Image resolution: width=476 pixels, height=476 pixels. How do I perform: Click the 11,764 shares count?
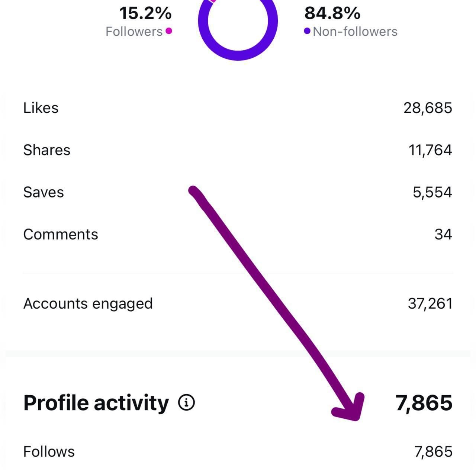click(x=430, y=150)
